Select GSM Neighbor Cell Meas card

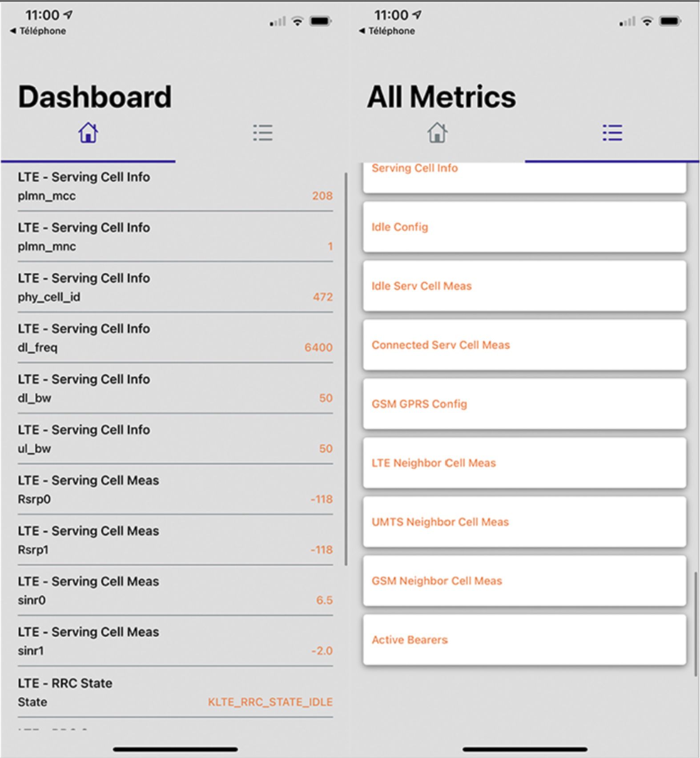tap(524, 581)
